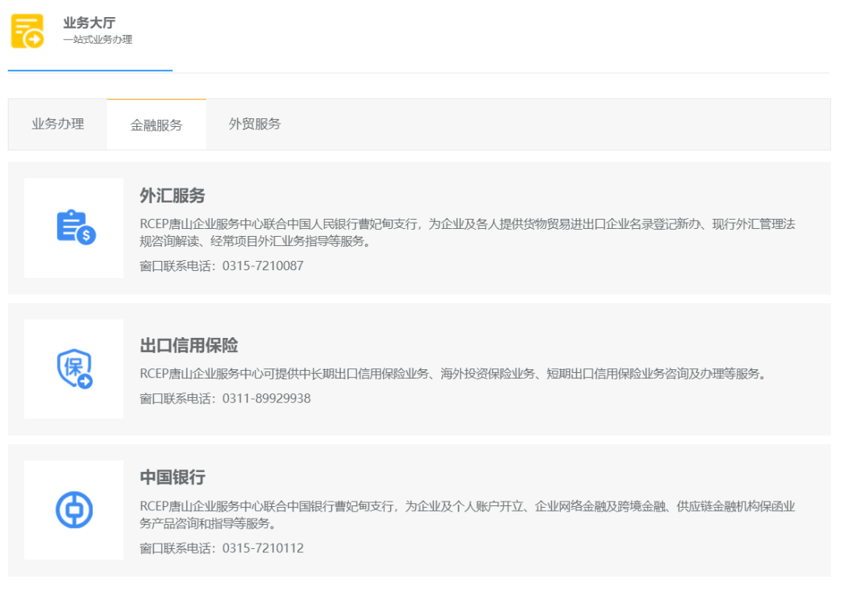Viewport: 841px width, 616px height.
Task: Open the 中国银行 title
Action: 172,477
